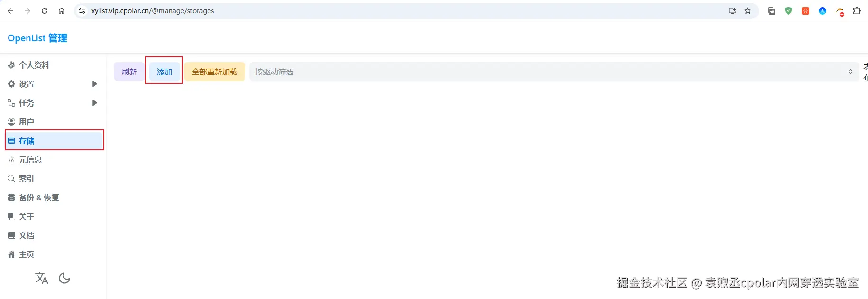Click the 备份 & 恢复 database icon
The height and width of the screenshot is (299, 868).
[11, 198]
